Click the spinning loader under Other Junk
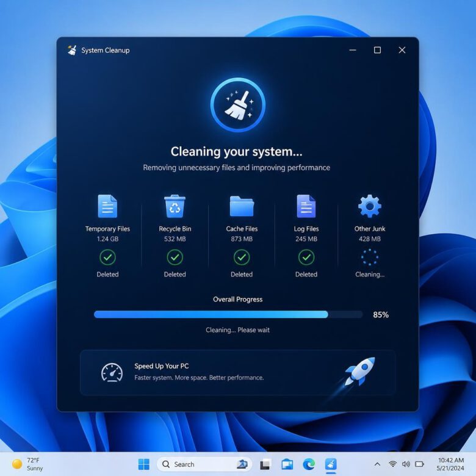 369,258
